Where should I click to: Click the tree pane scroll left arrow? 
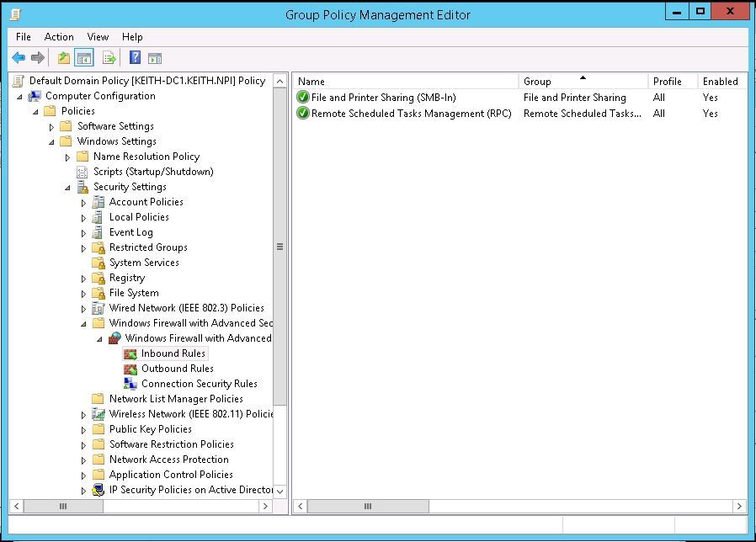pyautogui.click(x=16, y=507)
